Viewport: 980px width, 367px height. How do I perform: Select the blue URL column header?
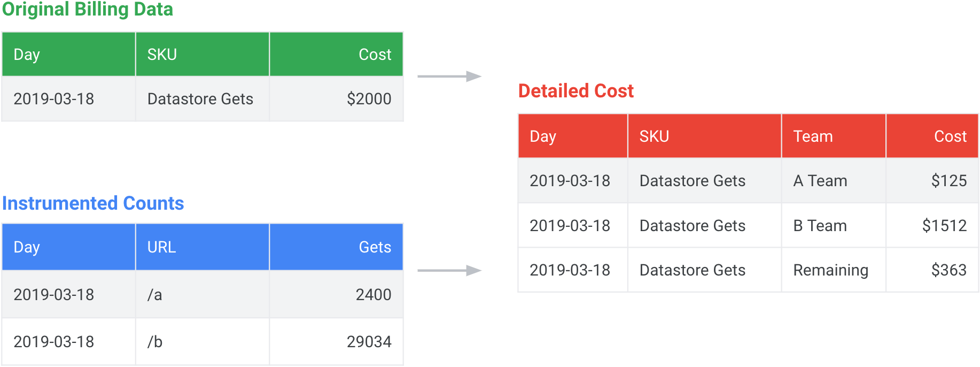coord(161,247)
